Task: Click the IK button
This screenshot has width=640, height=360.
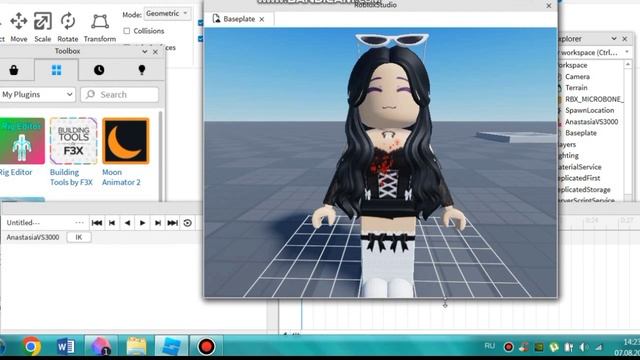Action: click(79, 237)
